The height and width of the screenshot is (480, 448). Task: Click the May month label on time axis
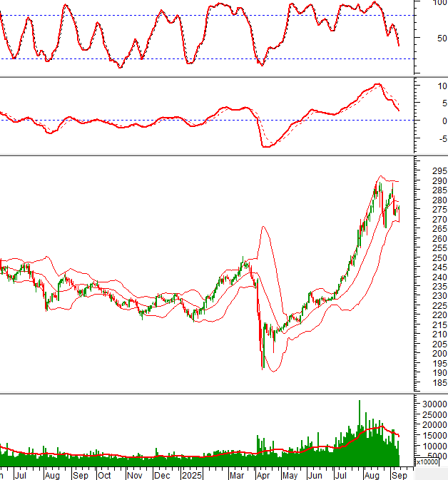[290, 476]
